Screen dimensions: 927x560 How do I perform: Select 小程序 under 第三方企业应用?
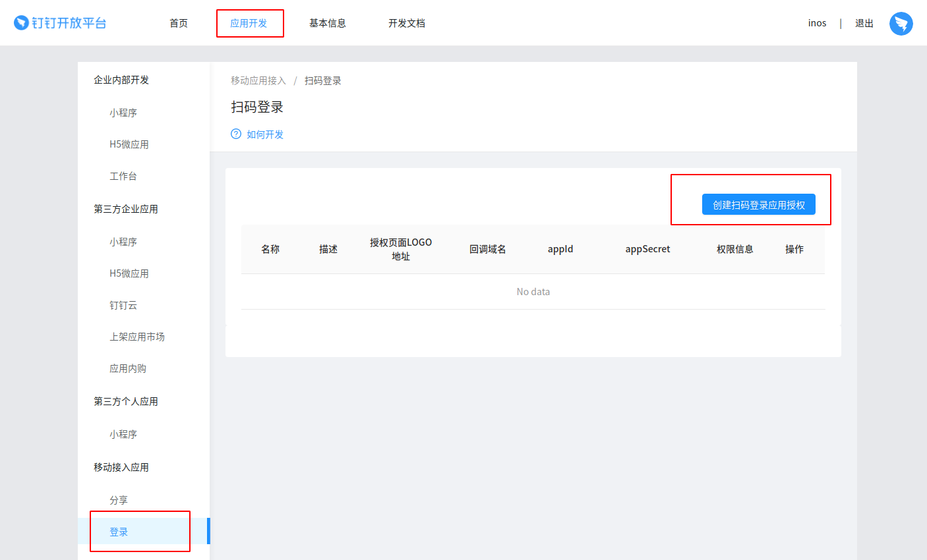pyautogui.click(x=123, y=242)
